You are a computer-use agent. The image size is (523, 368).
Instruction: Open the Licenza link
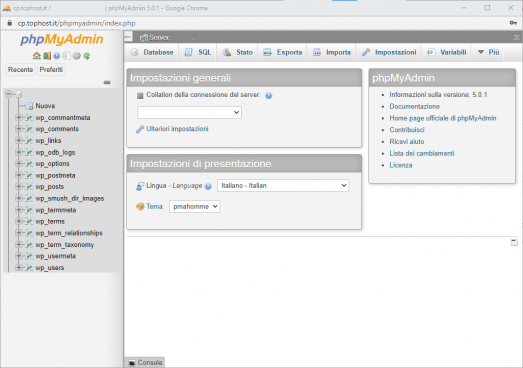pos(401,165)
